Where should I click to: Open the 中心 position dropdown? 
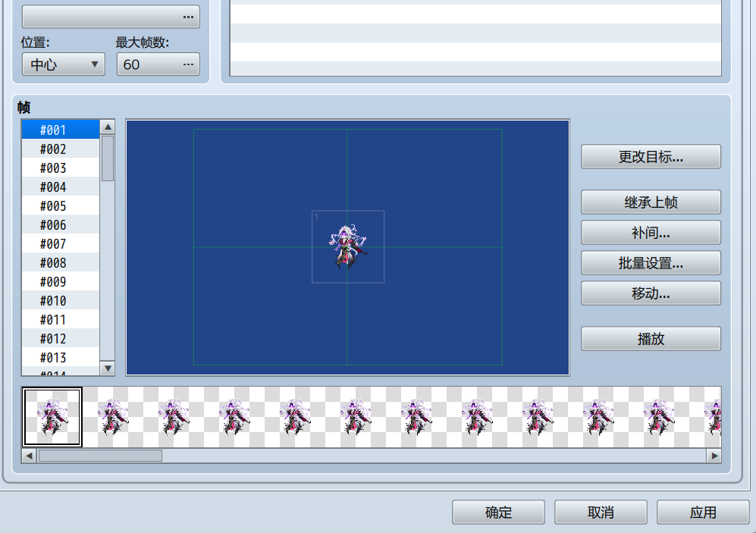(x=63, y=64)
